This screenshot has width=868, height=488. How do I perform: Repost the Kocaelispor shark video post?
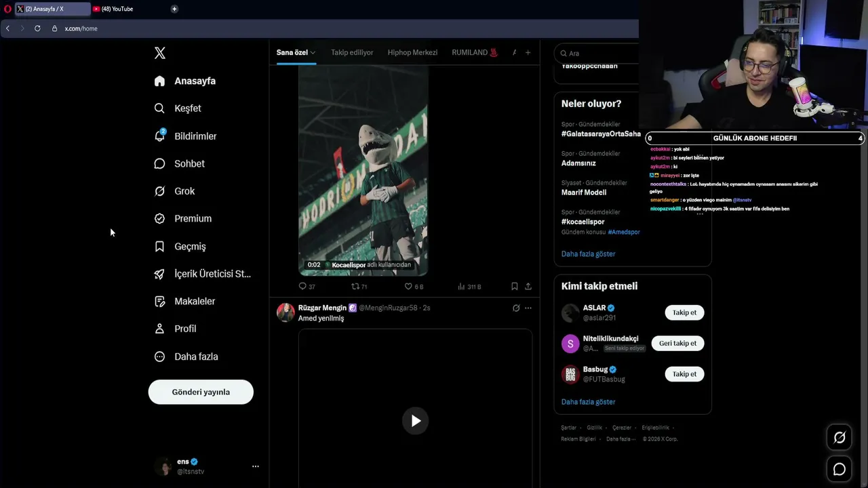pos(359,286)
